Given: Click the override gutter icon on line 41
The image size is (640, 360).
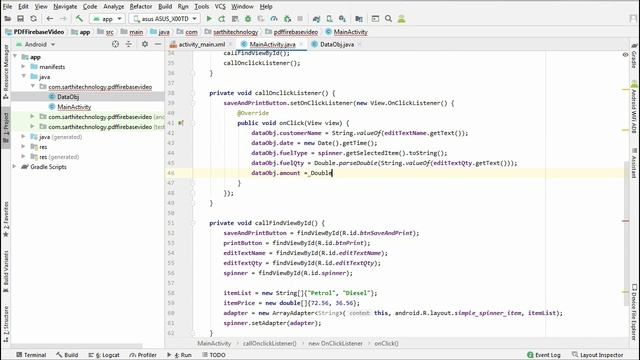Looking at the screenshot, I should [180, 123].
